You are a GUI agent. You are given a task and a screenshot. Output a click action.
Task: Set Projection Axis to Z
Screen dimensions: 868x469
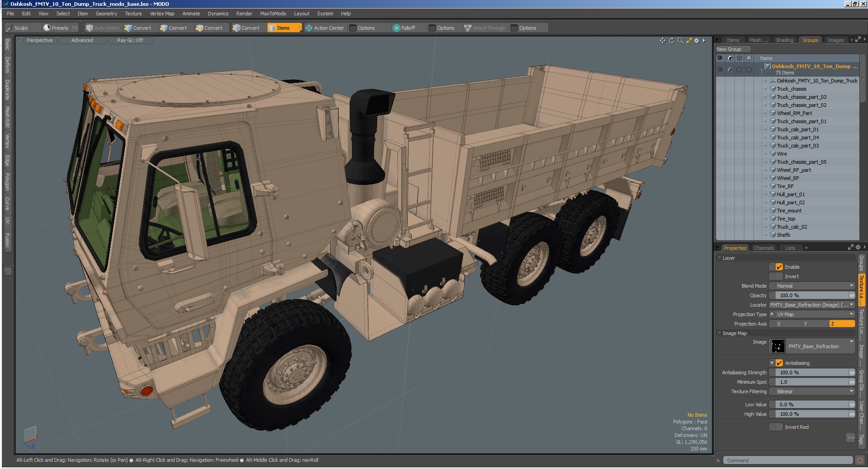click(842, 324)
